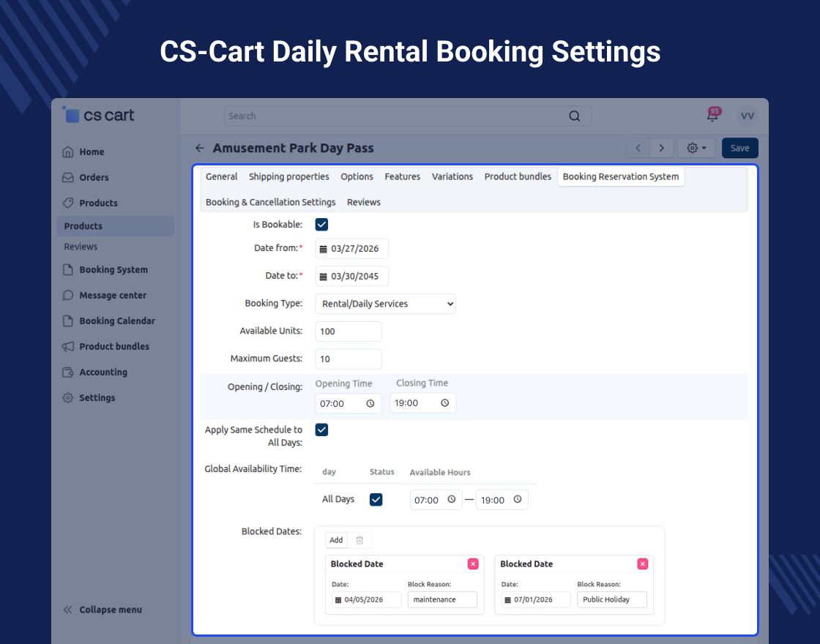Click the back arrow beside product title
The image size is (820, 644).
click(x=200, y=148)
